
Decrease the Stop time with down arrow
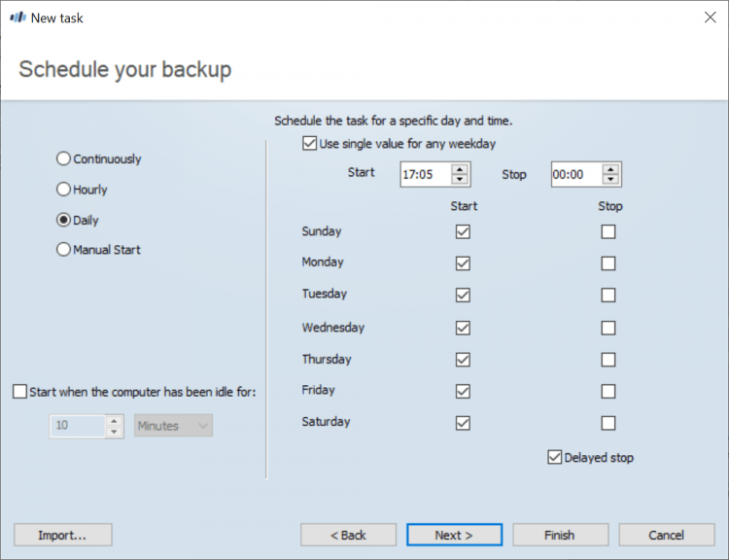610,180
